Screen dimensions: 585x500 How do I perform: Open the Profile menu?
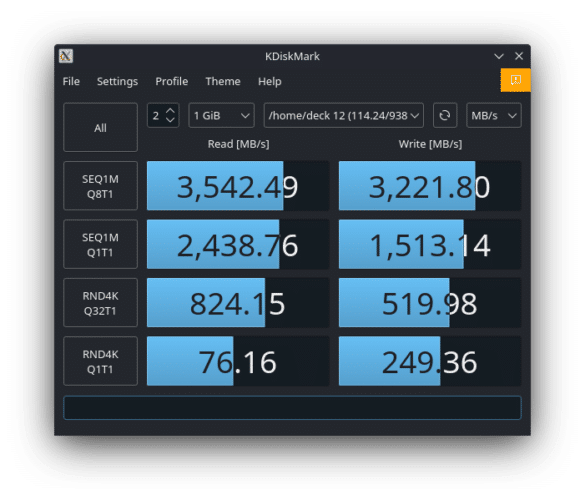coord(172,81)
